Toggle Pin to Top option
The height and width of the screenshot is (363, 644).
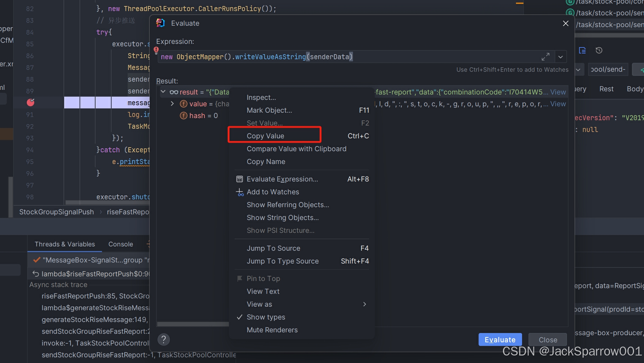[263, 278]
